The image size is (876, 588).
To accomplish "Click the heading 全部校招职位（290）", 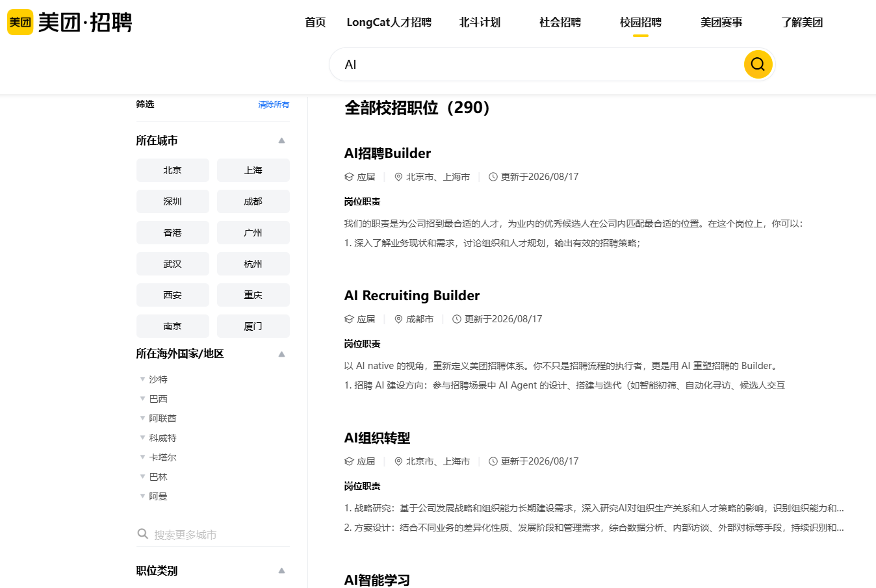I will click(x=417, y=108).
